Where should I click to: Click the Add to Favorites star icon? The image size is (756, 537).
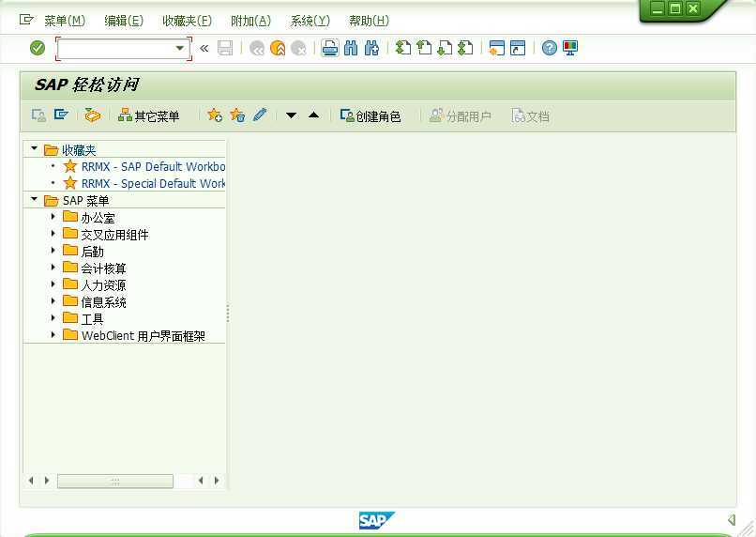click(215, 115)
